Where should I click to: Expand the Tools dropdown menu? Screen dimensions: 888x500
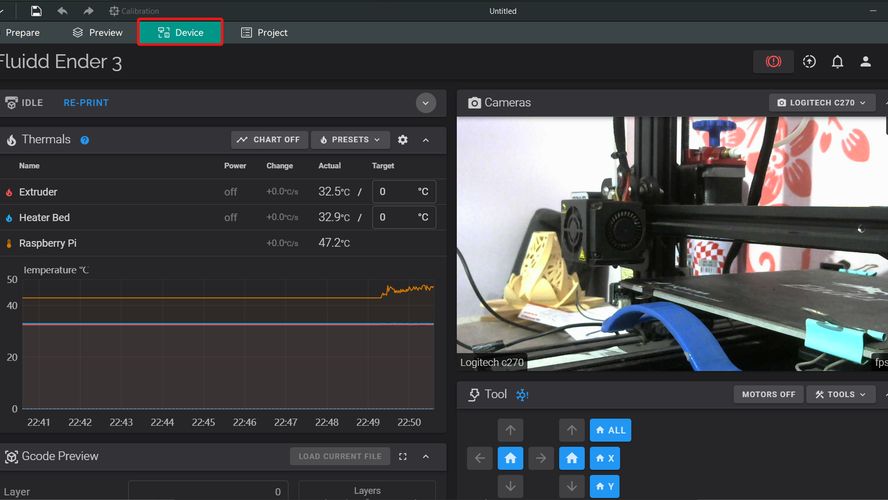(x=840, y=394)
